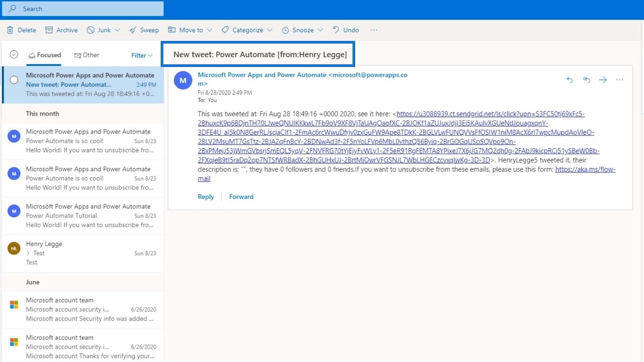Open the Filter dropdown
The height and width of the screenshot is (362, 644).
(142, 56)
